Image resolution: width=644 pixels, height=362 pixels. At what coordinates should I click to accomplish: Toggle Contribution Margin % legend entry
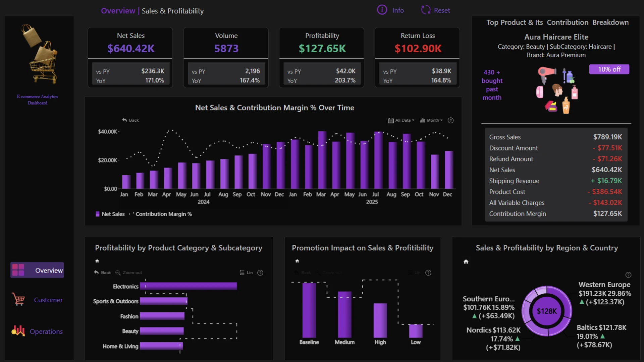point(160,214)
